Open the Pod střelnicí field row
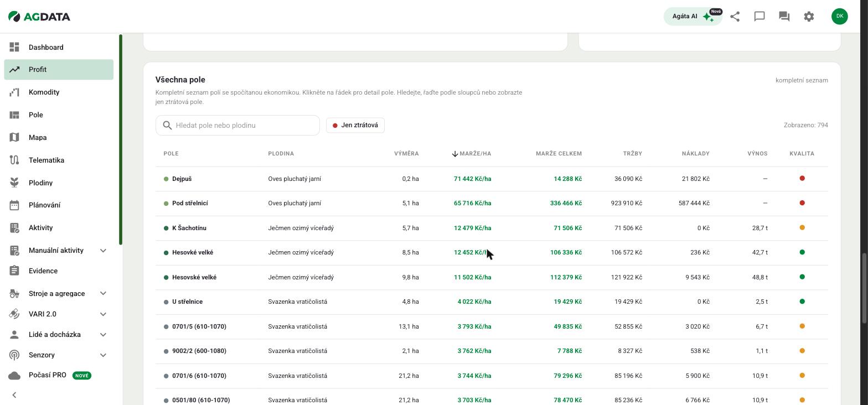The image size is (868, 405). [492, 203]
